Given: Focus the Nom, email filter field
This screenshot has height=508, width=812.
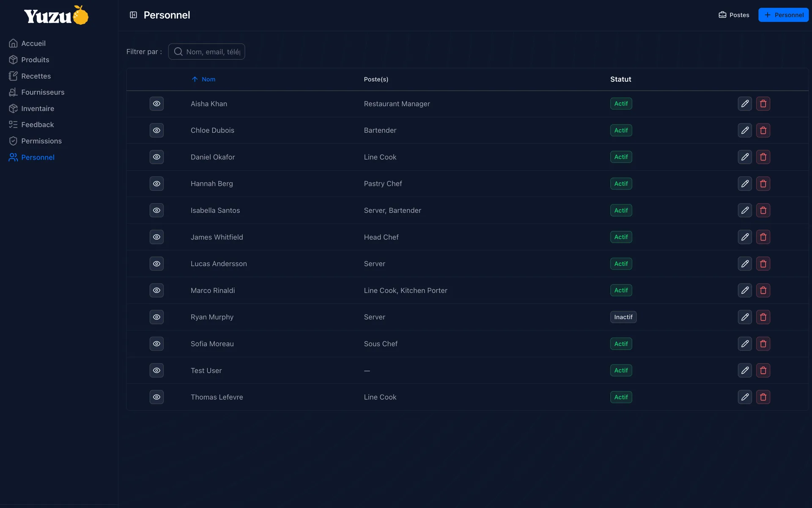Looking at the screenshot, I should [x=206, y=52].
